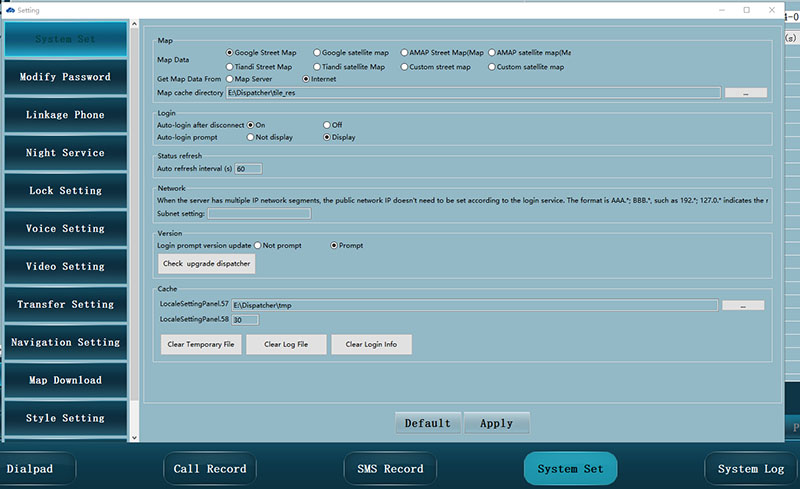Browse for map cache directory
Screen dimensions: 800x489
pyautogui.click(x=745, y=93)
